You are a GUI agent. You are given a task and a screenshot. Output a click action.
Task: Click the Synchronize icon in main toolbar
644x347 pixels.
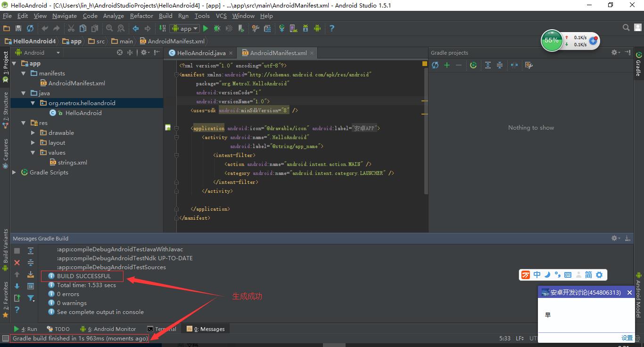(30, 28)
